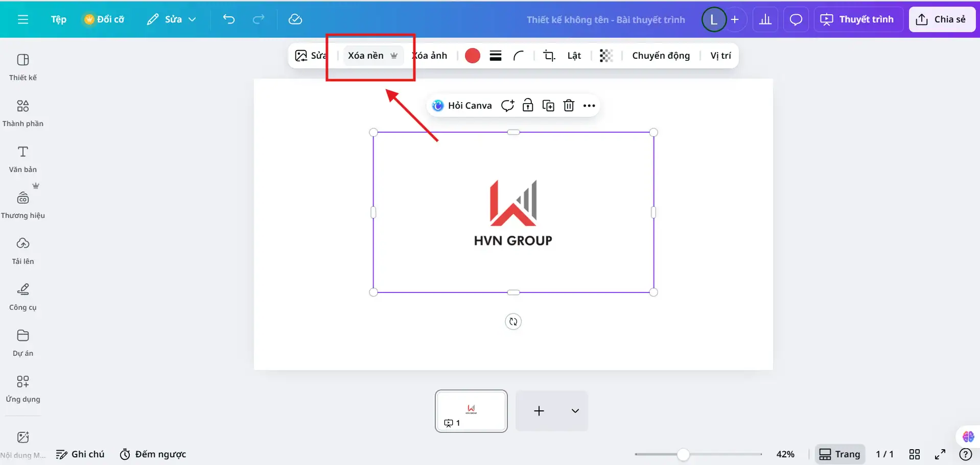Open the Thành phần panel in sidebar
Viewport: 980px width, 465px height.
coord(23,112)
